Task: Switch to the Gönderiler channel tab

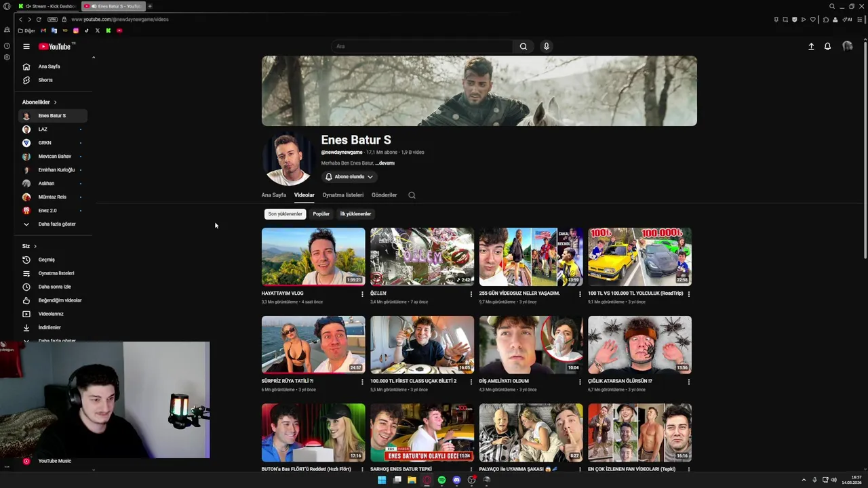Action: pyautogui.click(x=384, y=195)
